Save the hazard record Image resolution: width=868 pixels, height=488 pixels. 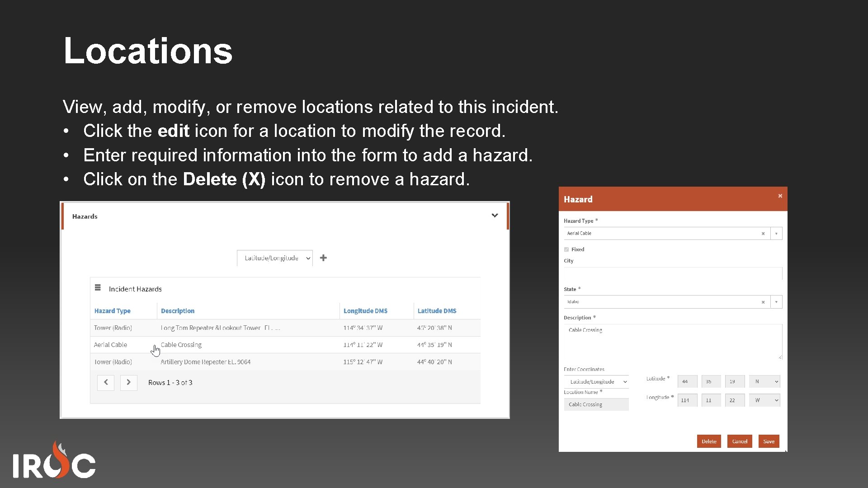pyautogui.click(x=769, y=441)
